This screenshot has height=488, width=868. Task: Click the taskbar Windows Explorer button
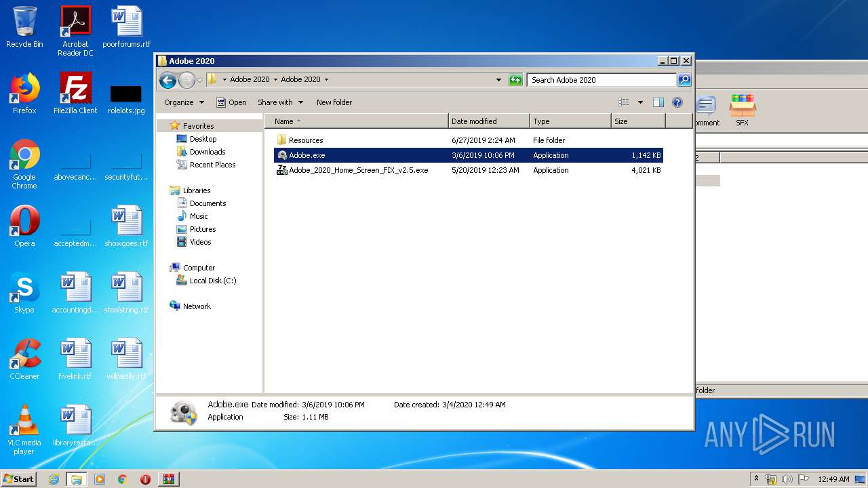[77, 479]
